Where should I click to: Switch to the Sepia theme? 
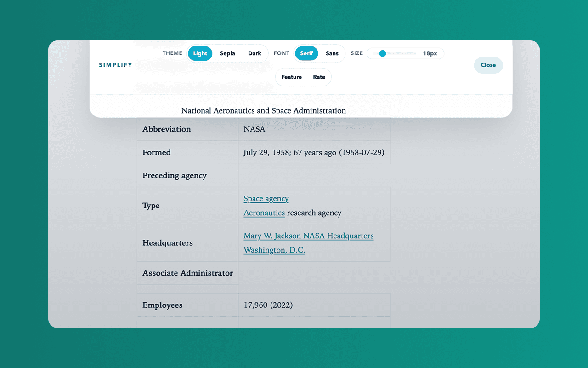click(227, 53)
